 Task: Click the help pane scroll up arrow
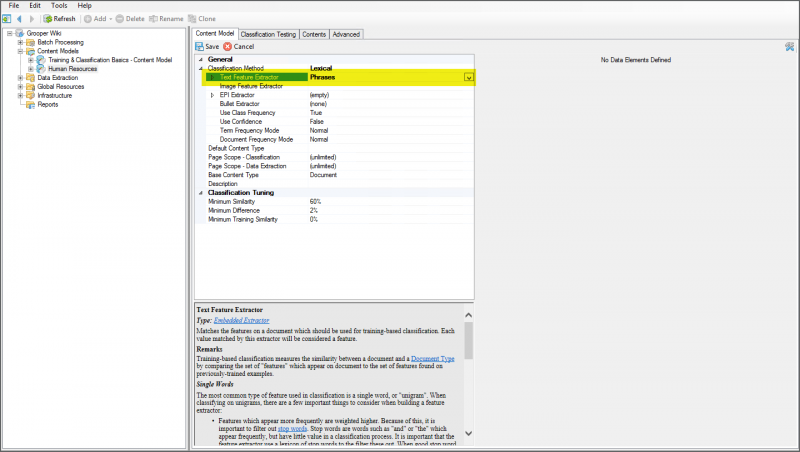pyautogui.click(x=468, y=315)
